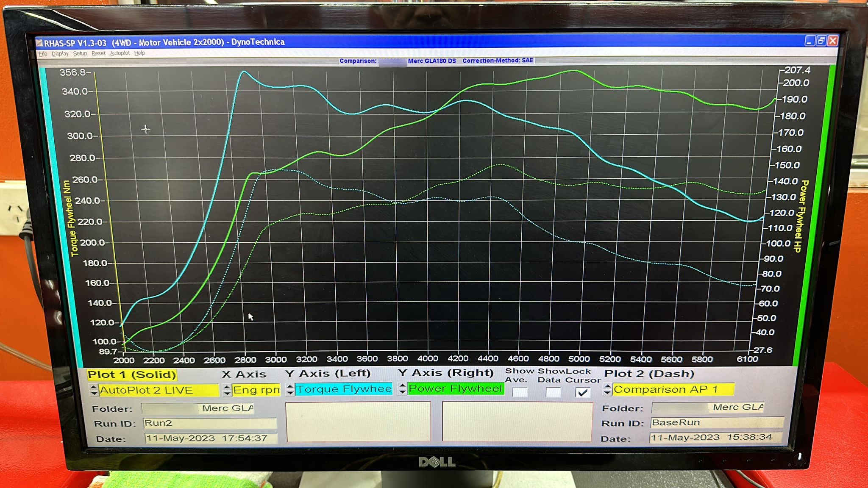This screenshot has width=868, height=488.
Task: Click the 6100 rpm axis label
Action: coord(747,359)
